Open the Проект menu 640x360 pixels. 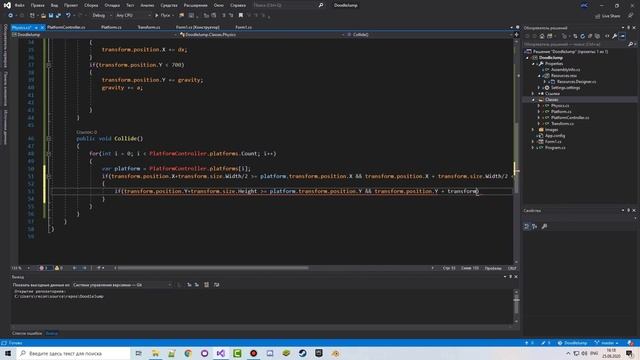[71, 5]
